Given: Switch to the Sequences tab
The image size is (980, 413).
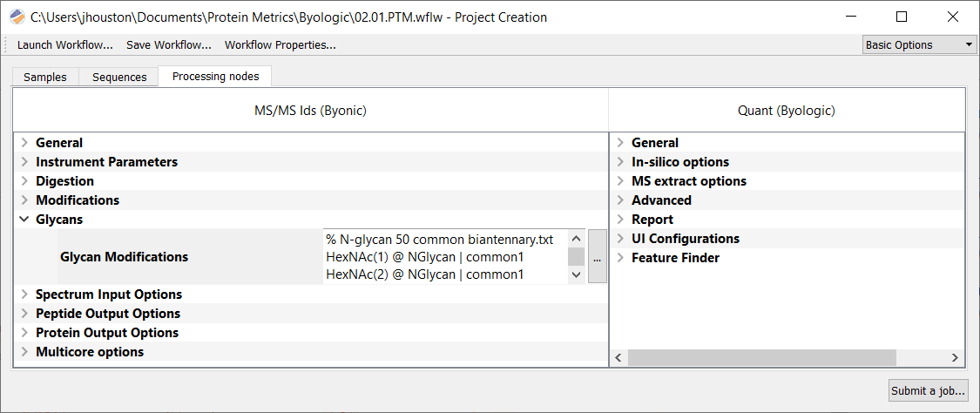Looking at the screenshot, I should point(119,77).
